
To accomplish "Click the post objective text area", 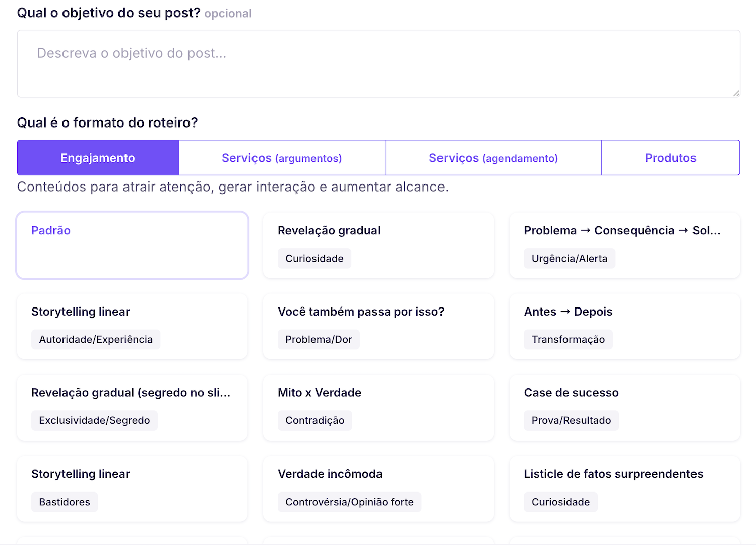I will 378,64.
